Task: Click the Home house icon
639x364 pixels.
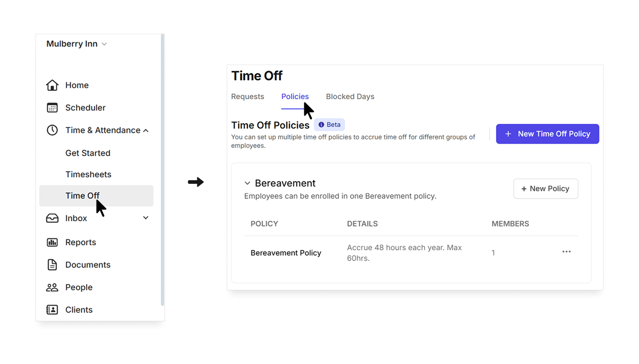Action: pyautogui.click(x=52, y=85)
